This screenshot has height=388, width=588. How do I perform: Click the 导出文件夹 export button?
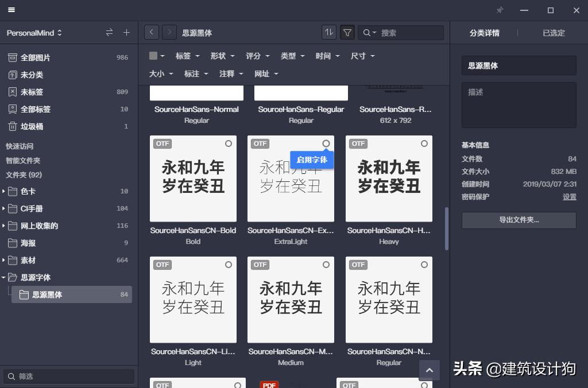click(519, 220)
